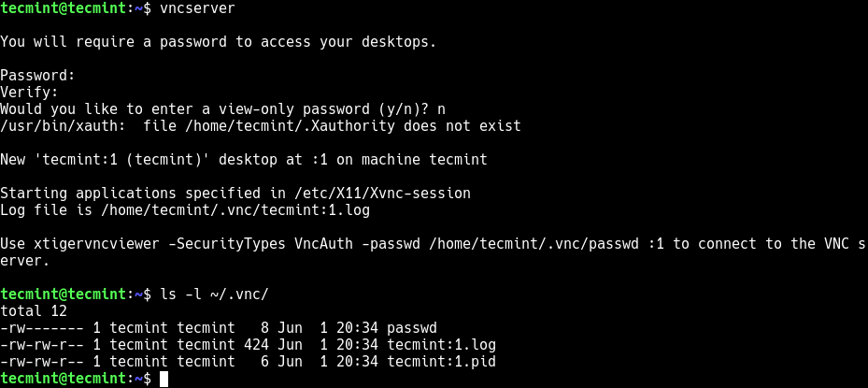868x388 pixels.
Task: Click the "Password:" prompt line
Action: [x=37, y=76]
